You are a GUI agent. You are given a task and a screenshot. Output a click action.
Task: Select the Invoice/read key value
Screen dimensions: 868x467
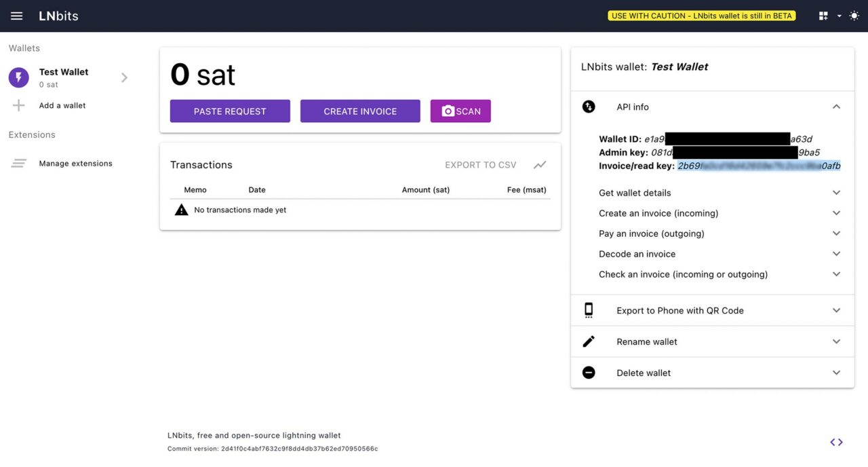click(759, 166)
